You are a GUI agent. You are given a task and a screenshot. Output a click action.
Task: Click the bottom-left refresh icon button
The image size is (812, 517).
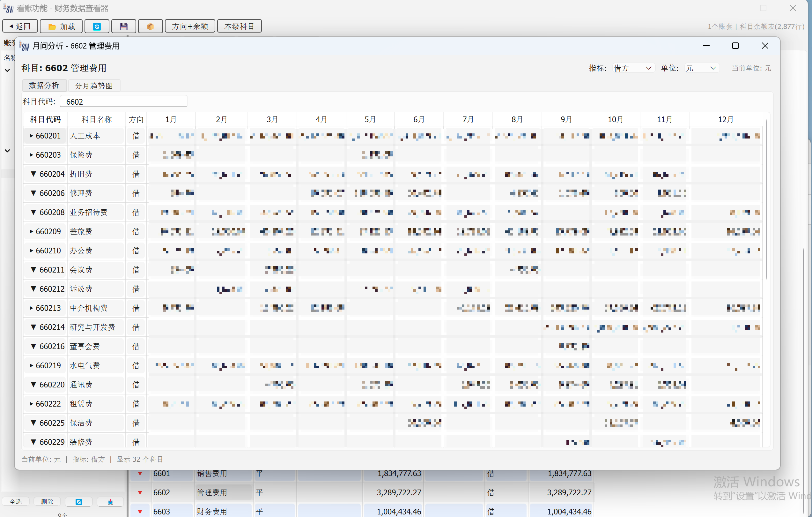pos(78,502)
